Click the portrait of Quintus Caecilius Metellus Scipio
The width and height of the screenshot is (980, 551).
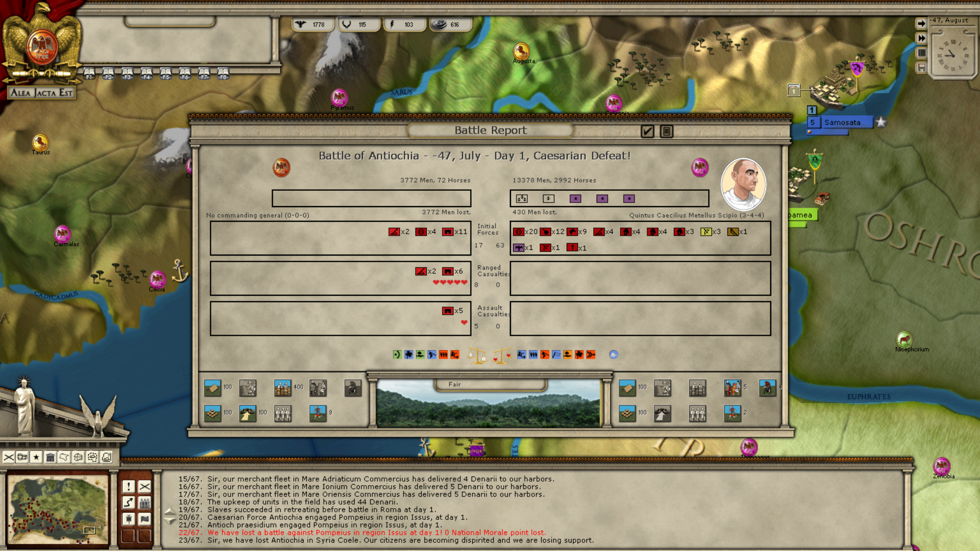743,184
